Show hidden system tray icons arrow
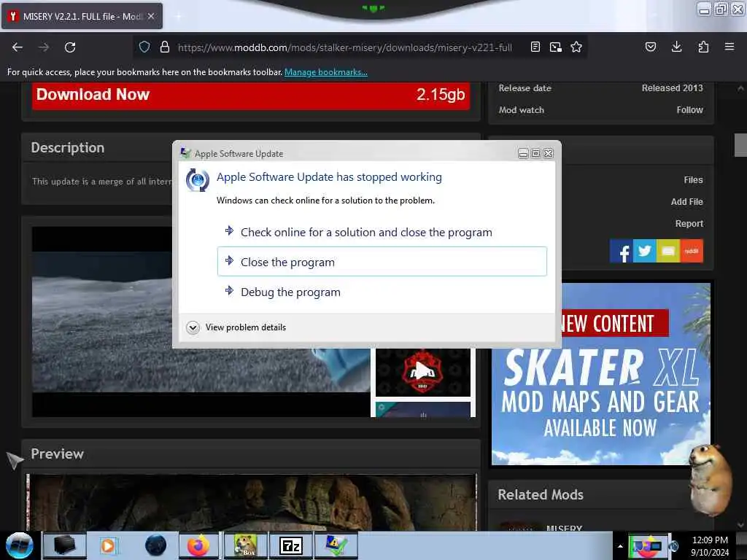This screenshot has width=747, height=560. pyautogui.click(x=620, y=546)
